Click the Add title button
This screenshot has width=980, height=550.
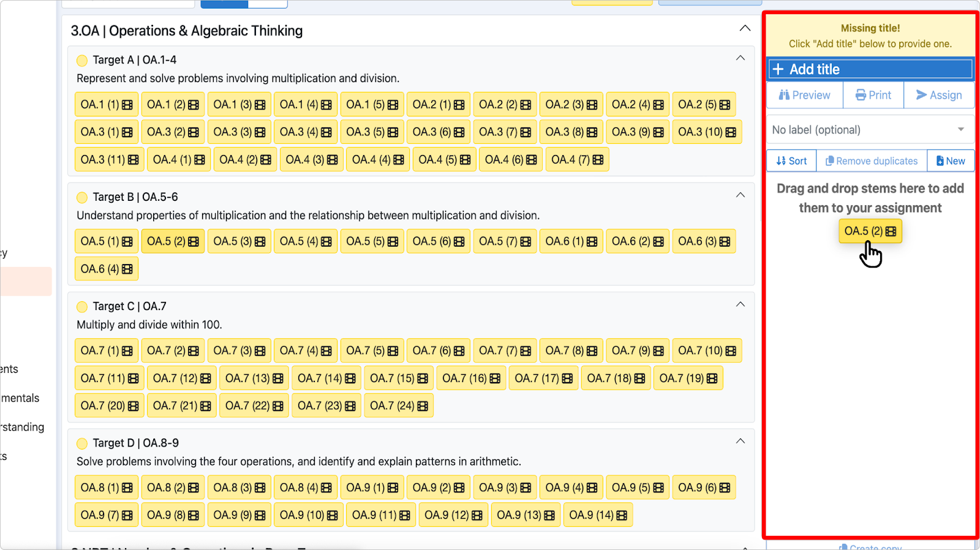(x=870, y=69)
